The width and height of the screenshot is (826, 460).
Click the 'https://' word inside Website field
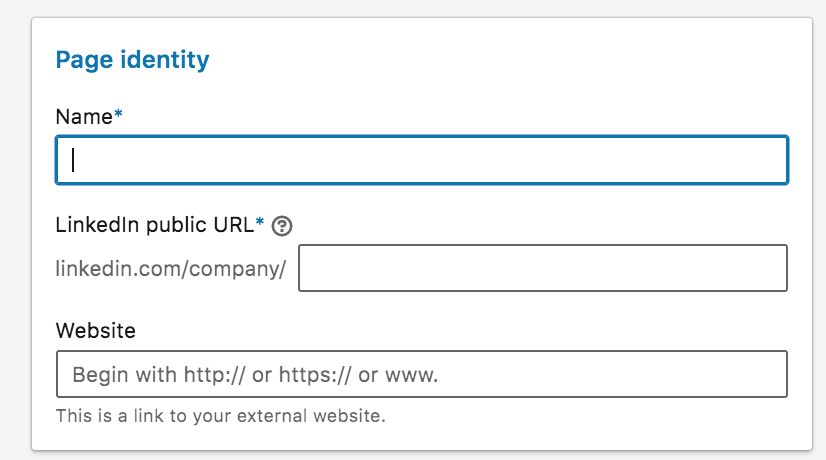point(314,375)
